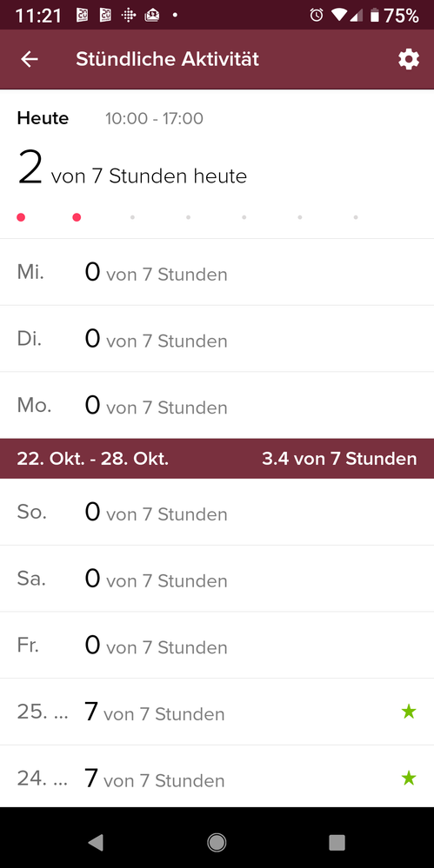This screenshot has width=434, height=868.
Task: Tap the first red hour dot
Action: (x=21, y=217)
